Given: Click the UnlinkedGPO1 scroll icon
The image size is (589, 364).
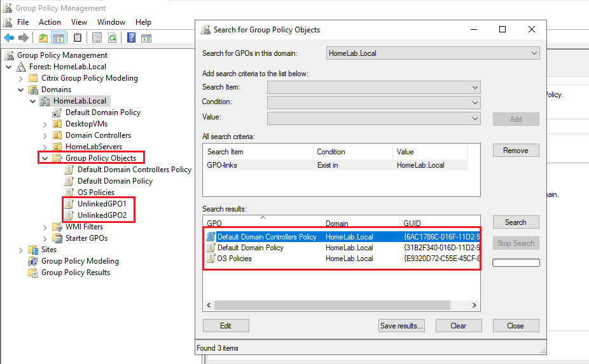Looking at the screenshot, I should tap(69, 204).
